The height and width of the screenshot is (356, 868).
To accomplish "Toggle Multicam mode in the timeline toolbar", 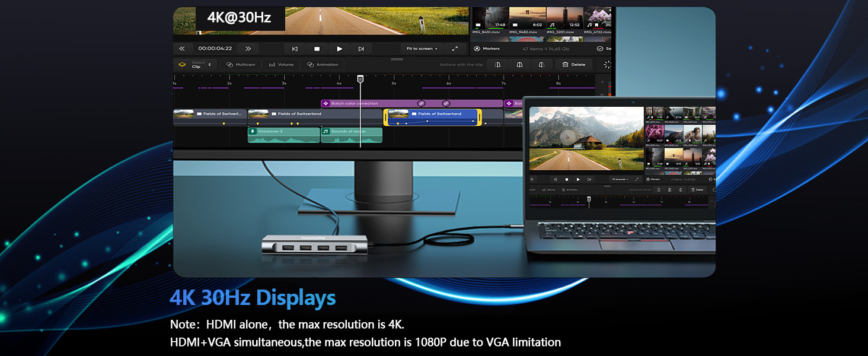I will [x=241, y=65].
